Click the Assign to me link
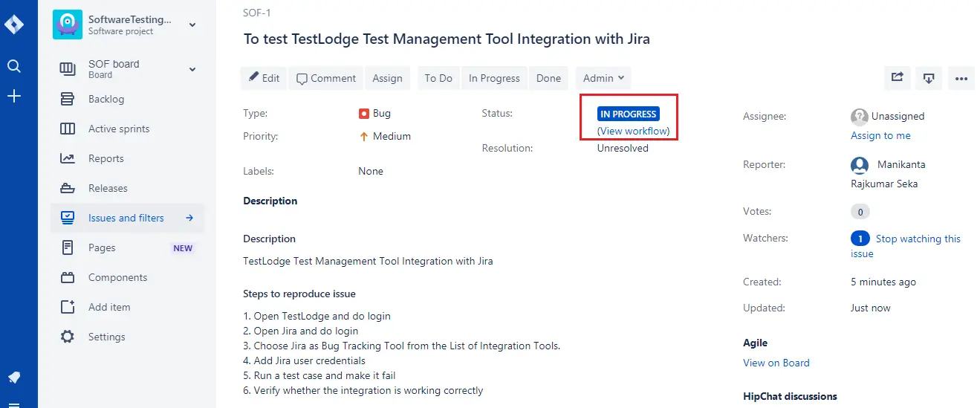 [880, 135]
